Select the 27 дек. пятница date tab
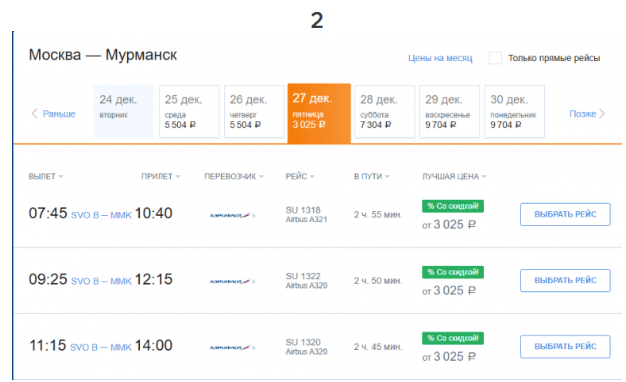This screenshot has width=626, height=382. [319, 113]
